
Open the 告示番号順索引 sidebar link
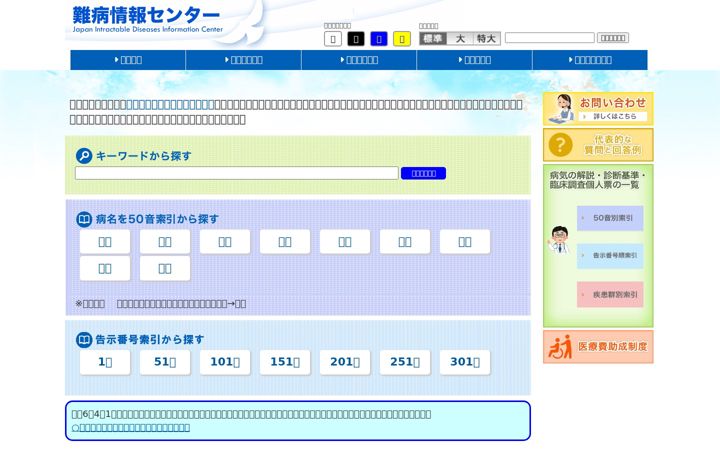[610, 256]
